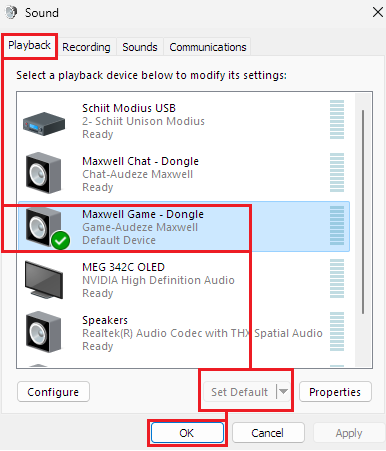Click "2- Schiit Unison Modius" text
This screenshot has width=386, height=451.
pos(143,121)
